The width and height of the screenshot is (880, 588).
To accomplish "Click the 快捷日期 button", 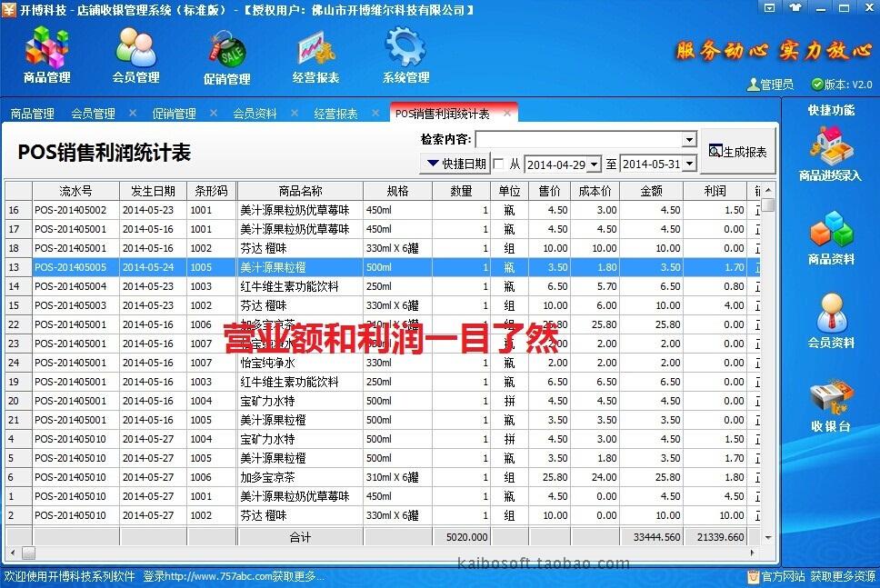I will tap(455, 164).
